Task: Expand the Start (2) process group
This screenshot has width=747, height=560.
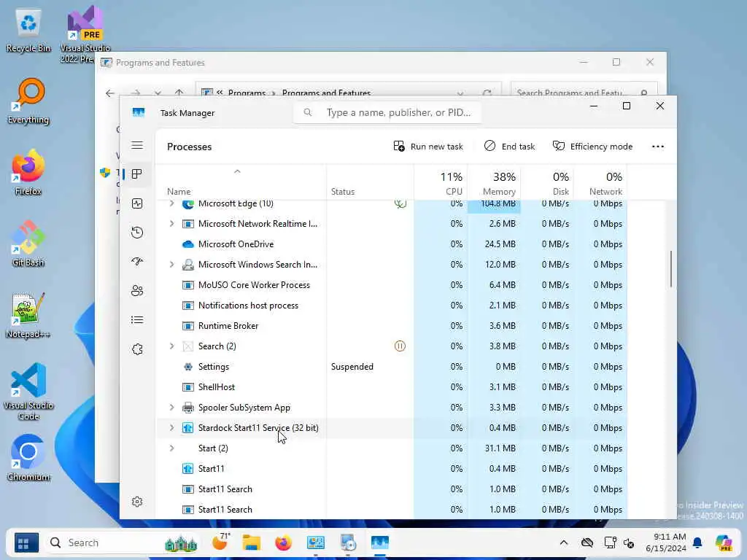Action: pyautogui.click(x=171, y=448)
